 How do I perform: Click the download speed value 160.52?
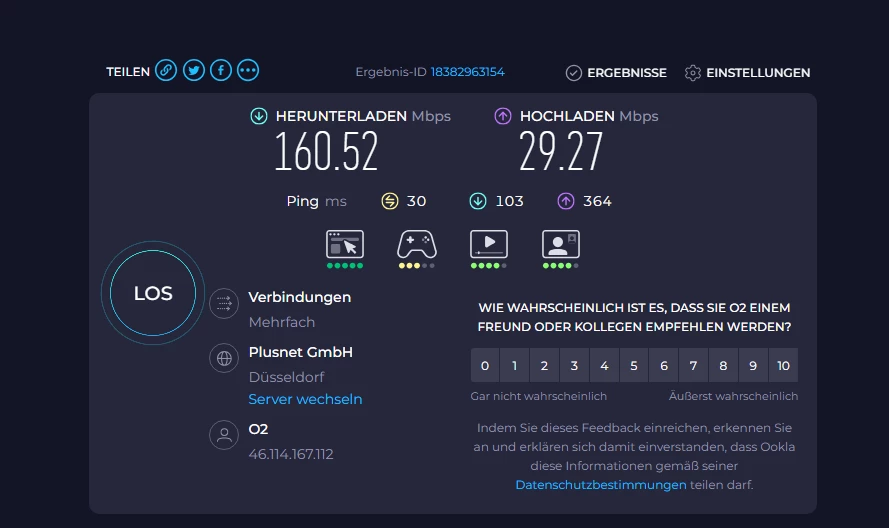coord(327,151)
